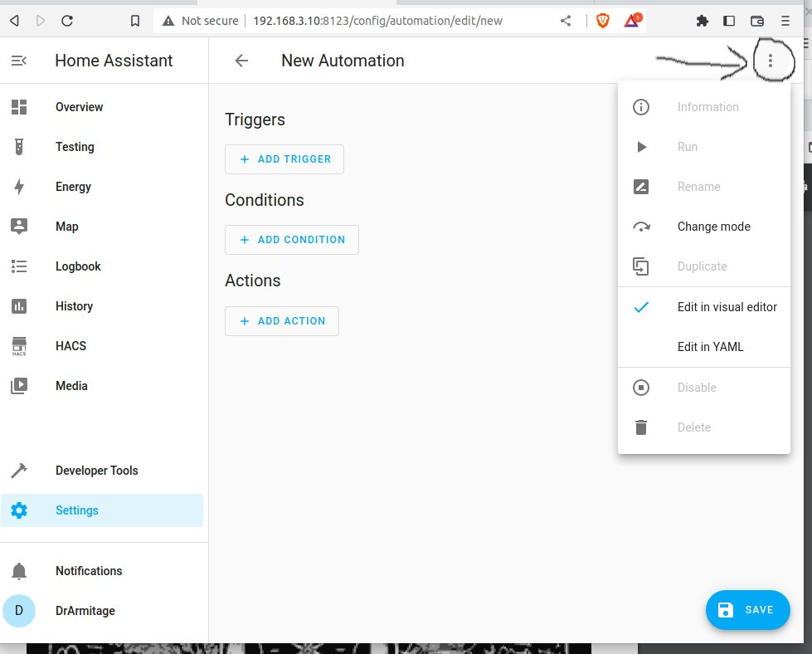
Task: Click the Testing label in sidebar
Action: (x=75, y=147)
